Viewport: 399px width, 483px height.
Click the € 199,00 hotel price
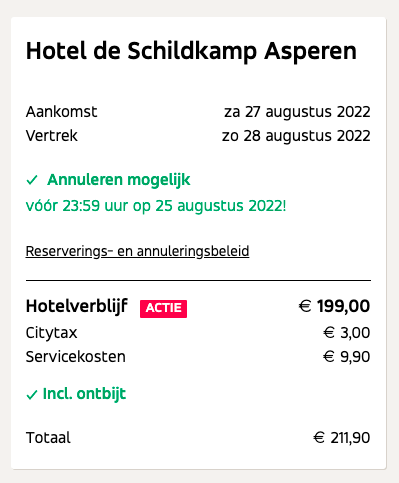coord(334,306)
